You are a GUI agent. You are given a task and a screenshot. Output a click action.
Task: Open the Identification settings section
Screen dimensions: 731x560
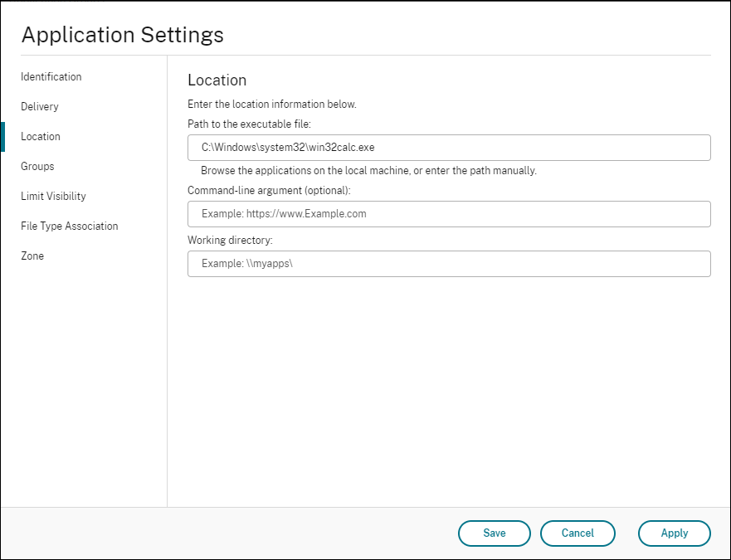tap(51, 77)
